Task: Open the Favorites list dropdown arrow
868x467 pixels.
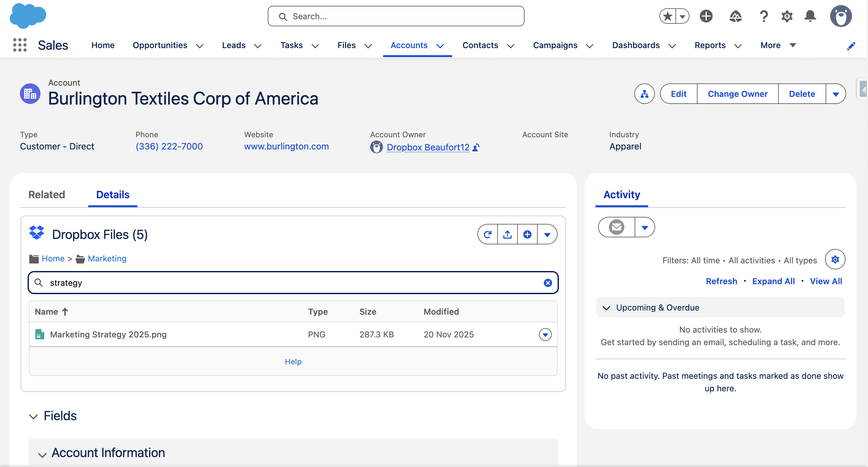Action: point(682,16)
